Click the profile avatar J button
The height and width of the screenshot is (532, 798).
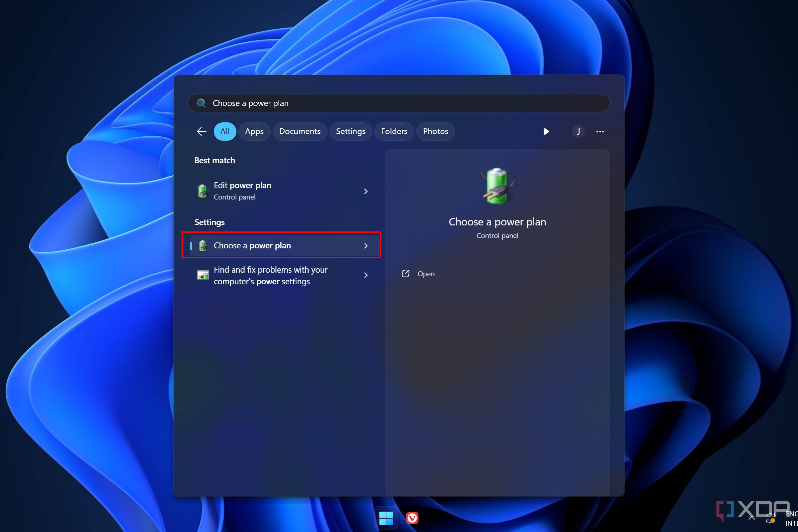tap(574, 131)
